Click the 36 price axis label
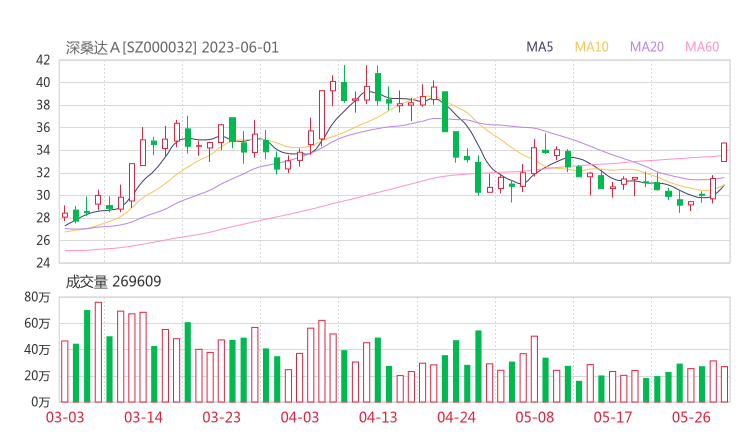Viewport: 740px width, 440px height. click(x=43, y=127)
